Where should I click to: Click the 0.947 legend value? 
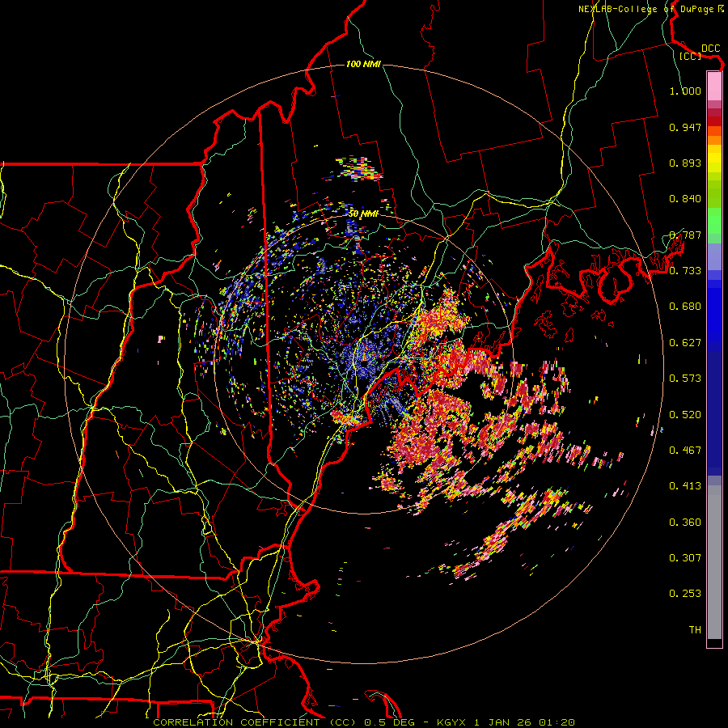click(685, 127)
